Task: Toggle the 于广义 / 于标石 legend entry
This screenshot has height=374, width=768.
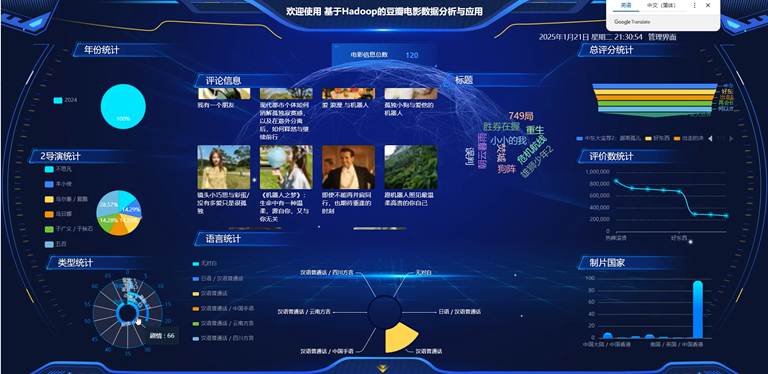Action: click(x=68, y=229)
